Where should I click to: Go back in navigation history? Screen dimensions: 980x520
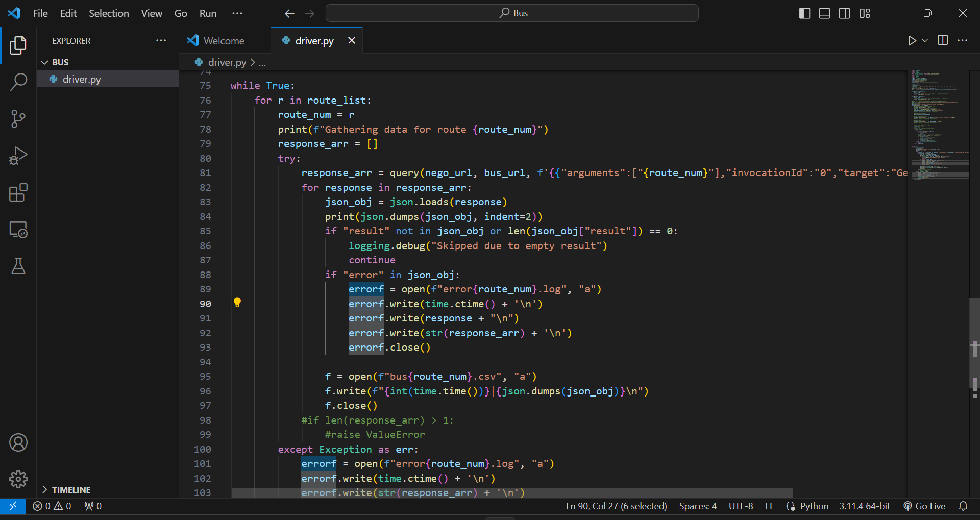289,13
